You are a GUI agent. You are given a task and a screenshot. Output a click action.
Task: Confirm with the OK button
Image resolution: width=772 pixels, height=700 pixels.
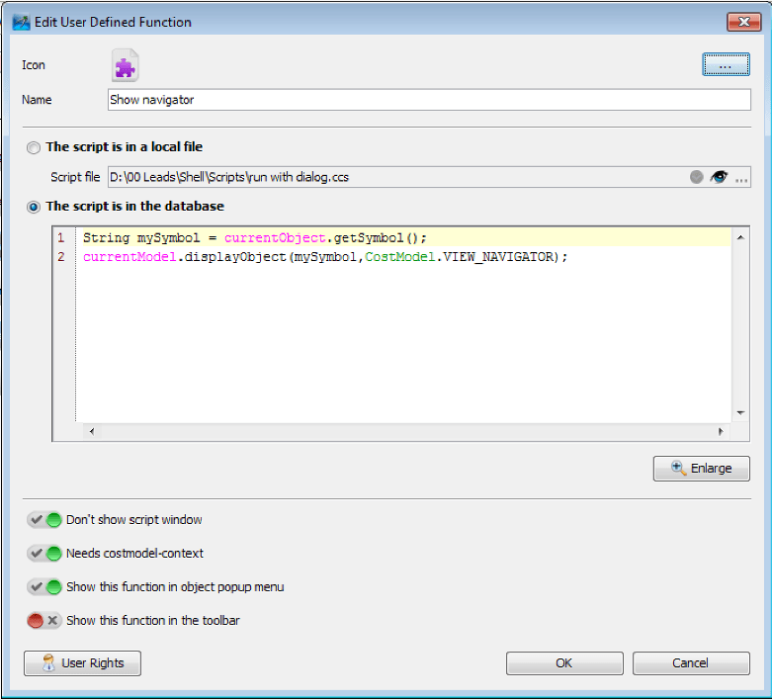pos(564,663)
